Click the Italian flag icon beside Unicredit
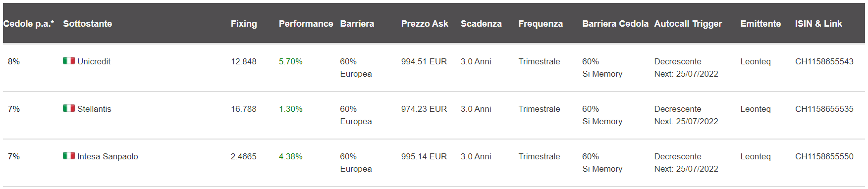This screenshot has height=189, width=868. [69, 61]
